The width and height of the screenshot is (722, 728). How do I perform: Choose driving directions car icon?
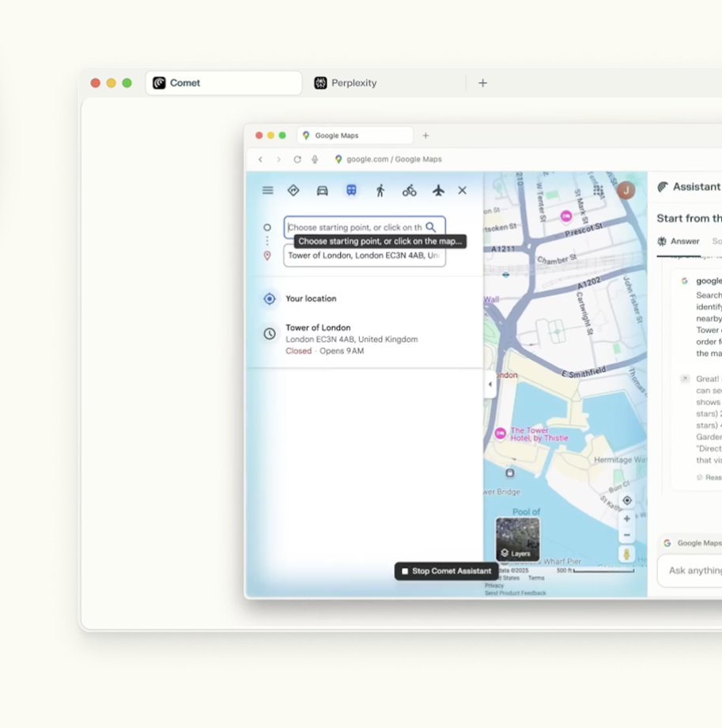click(x=323, y=191)
